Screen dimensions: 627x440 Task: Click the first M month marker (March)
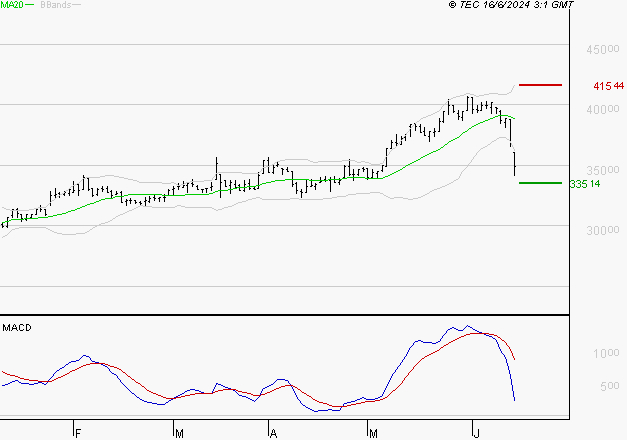click(x=179, y=434)
